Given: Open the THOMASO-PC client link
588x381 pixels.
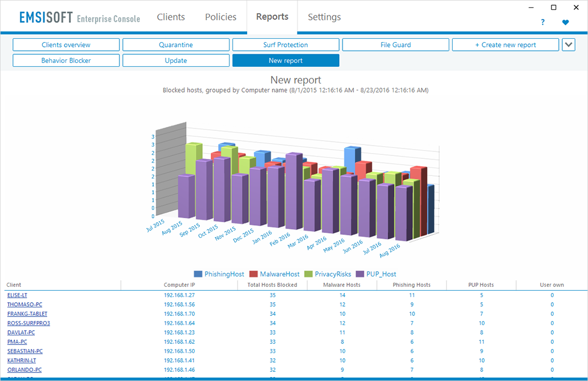Looking at the screenshot, I should pos(25,304).
